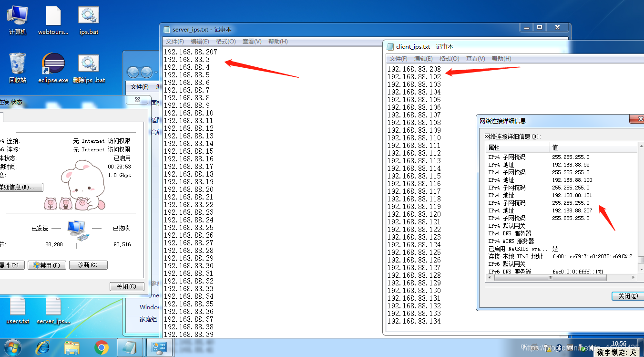Open 编辑(E) menu in client_ips.txt Notepad

(423, 59)
